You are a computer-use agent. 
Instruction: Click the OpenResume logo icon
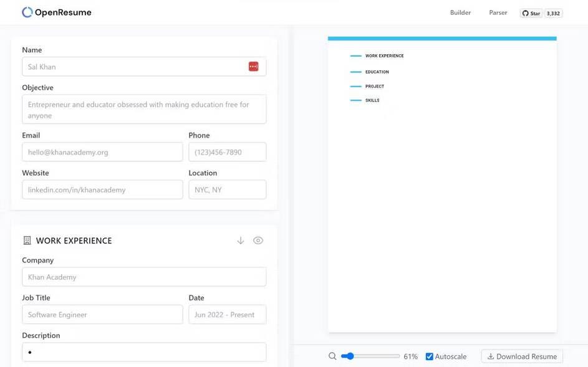coord(27,12)
